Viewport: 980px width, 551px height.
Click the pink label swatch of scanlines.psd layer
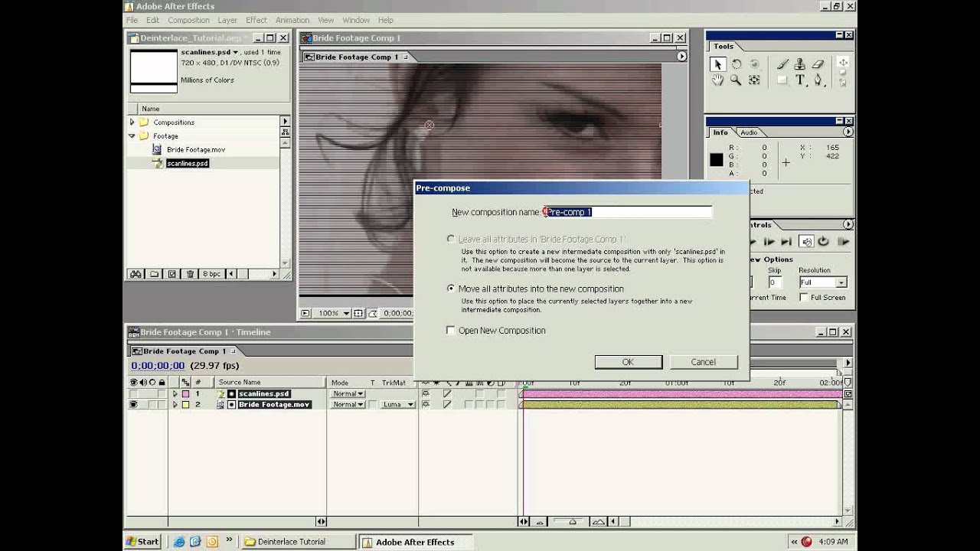tap(185, 394)
